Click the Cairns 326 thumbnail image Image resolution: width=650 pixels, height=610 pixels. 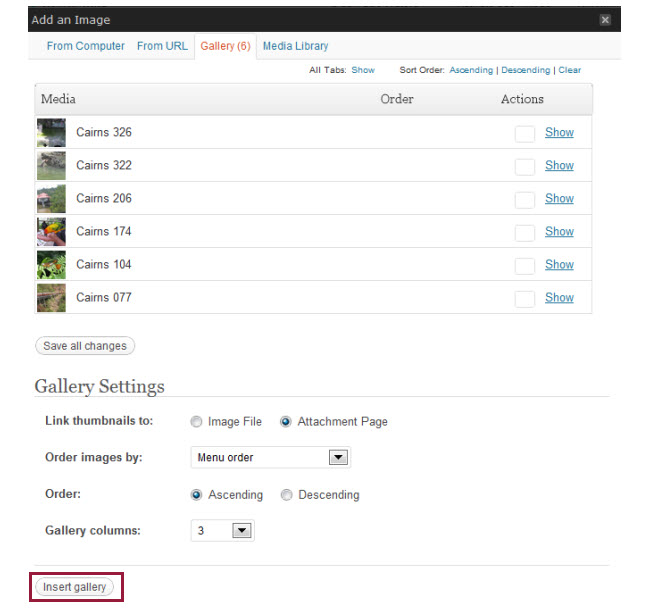click(51, 133)
